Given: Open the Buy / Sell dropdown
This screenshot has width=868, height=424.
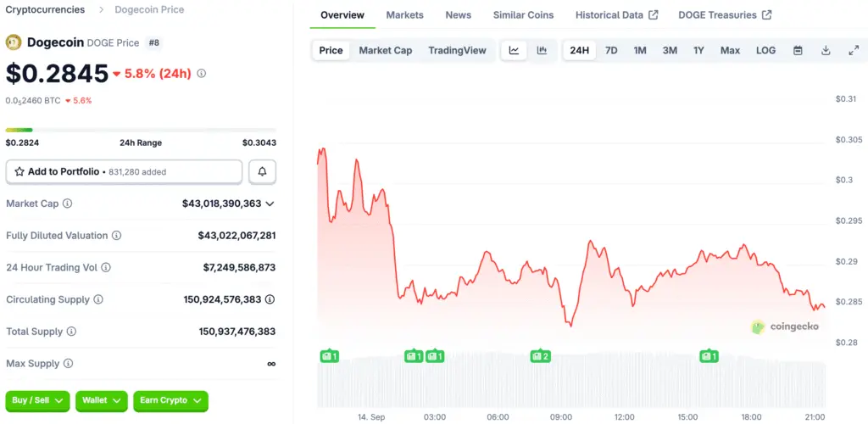Looking at the screenshot, I should click(x=37, y=401).
